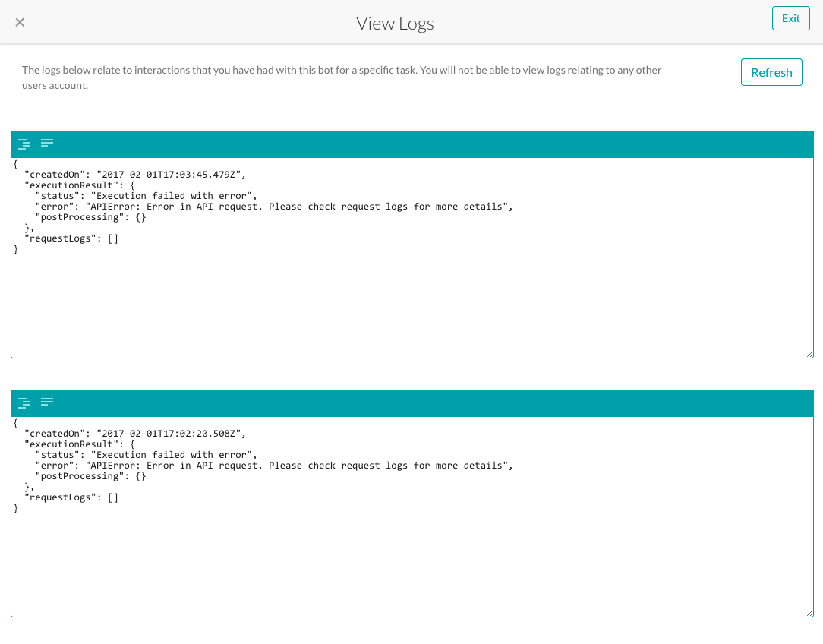Click the X close icon beside View Logs
Image resolution: width=823 pixels, height=644 pixels.
coord(20,22)
